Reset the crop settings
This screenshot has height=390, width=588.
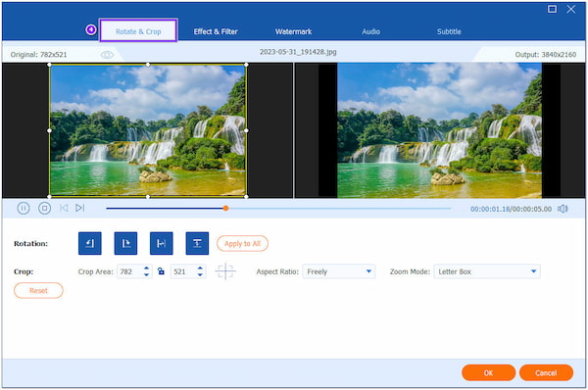click(38, 291)
